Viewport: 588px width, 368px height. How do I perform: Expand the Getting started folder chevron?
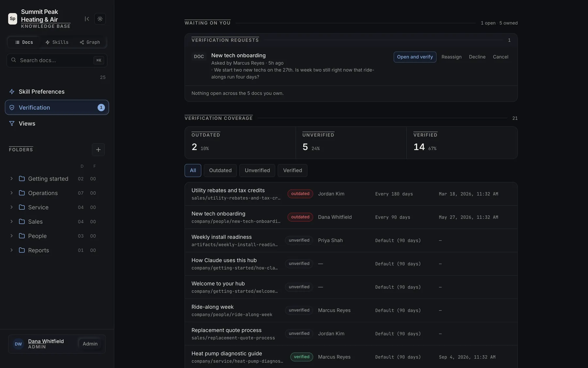pos(11,179)
